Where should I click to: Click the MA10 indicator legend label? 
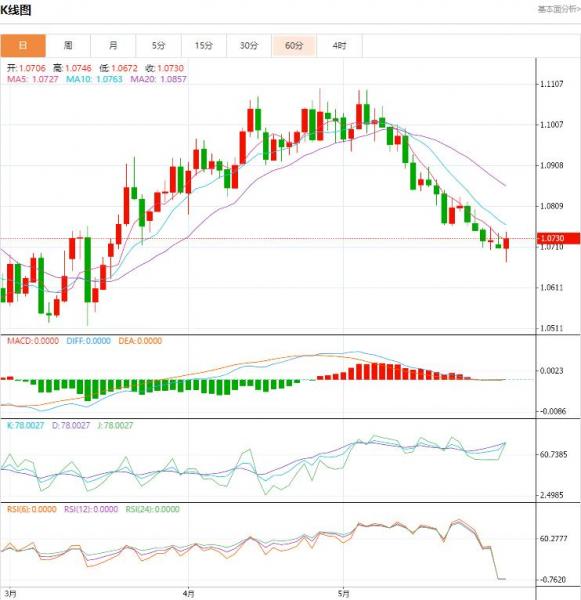coord(94,79)
